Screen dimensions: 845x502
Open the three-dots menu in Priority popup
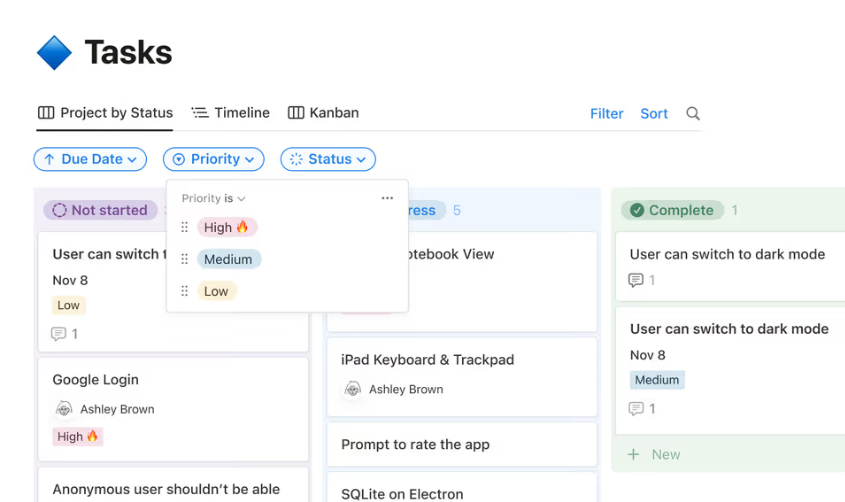(387, 198)
